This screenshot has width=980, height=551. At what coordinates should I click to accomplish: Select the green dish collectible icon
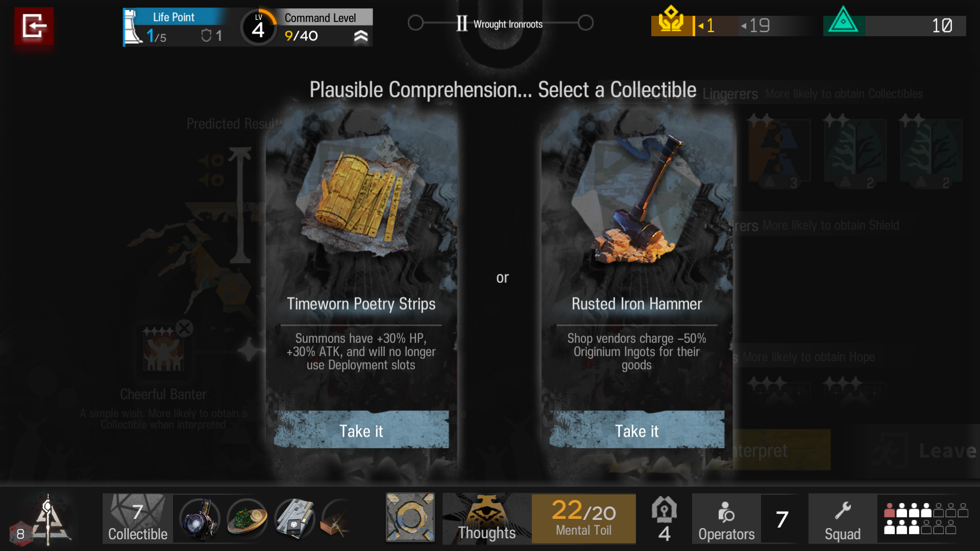pyautogui.click(x=247, y=519)
